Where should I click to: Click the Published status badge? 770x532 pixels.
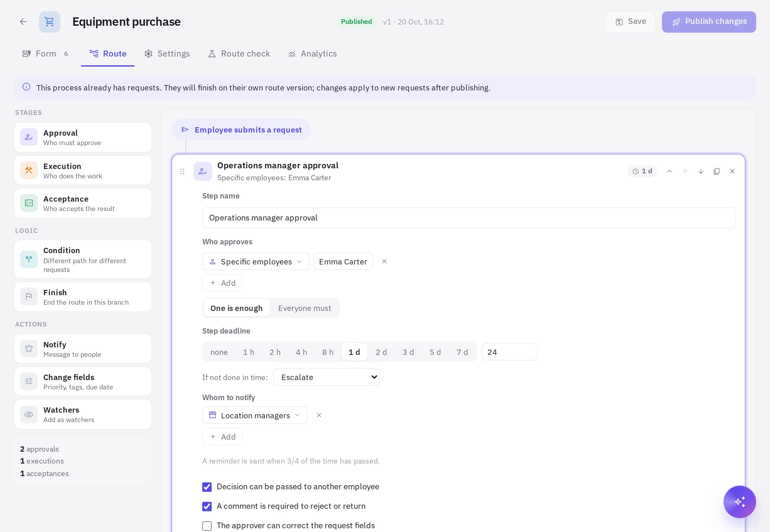coord(356,22)
